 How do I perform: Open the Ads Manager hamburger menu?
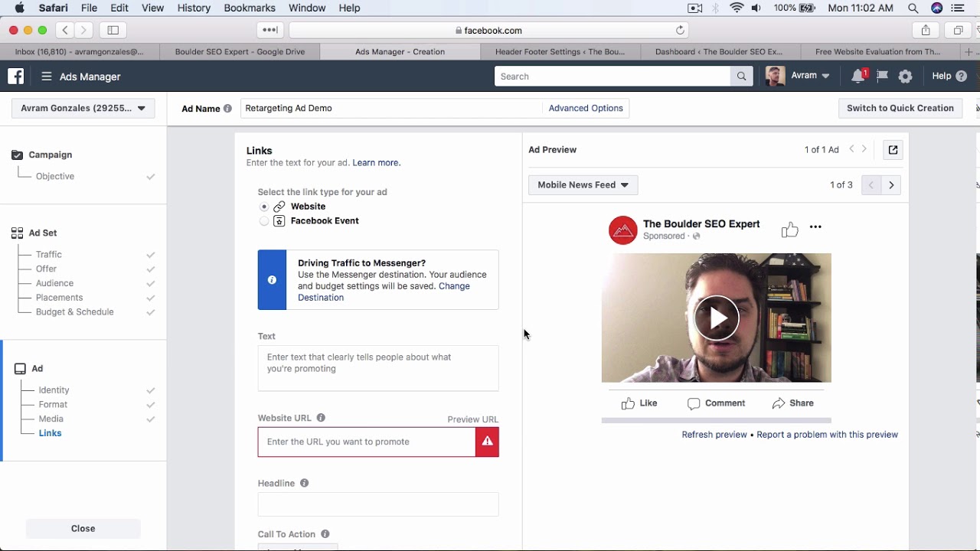(x=47, y=77)
